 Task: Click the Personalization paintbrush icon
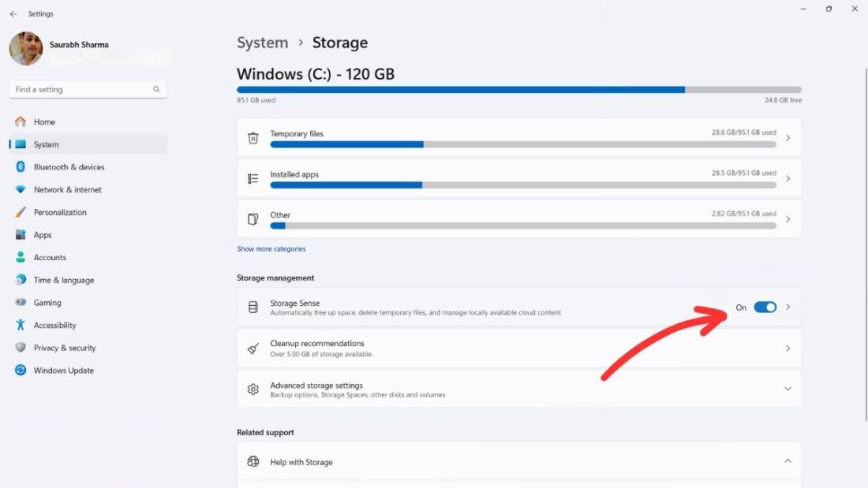click(21, 212)
